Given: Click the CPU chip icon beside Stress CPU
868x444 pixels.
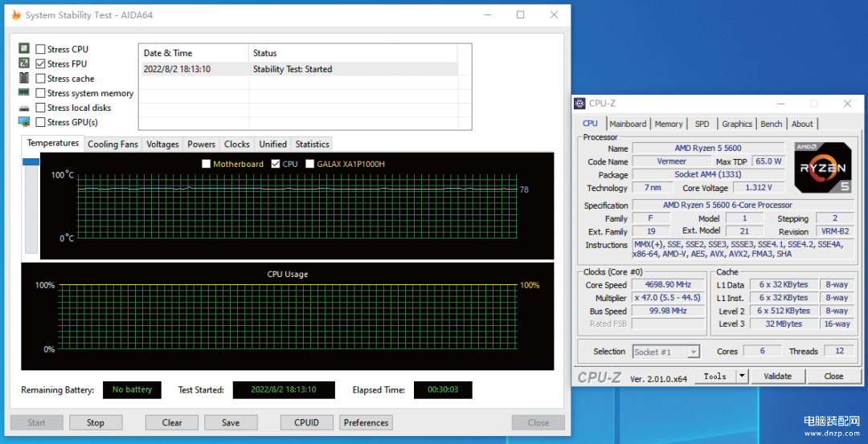Looking at the screenshot, I should tap(24, 49).
